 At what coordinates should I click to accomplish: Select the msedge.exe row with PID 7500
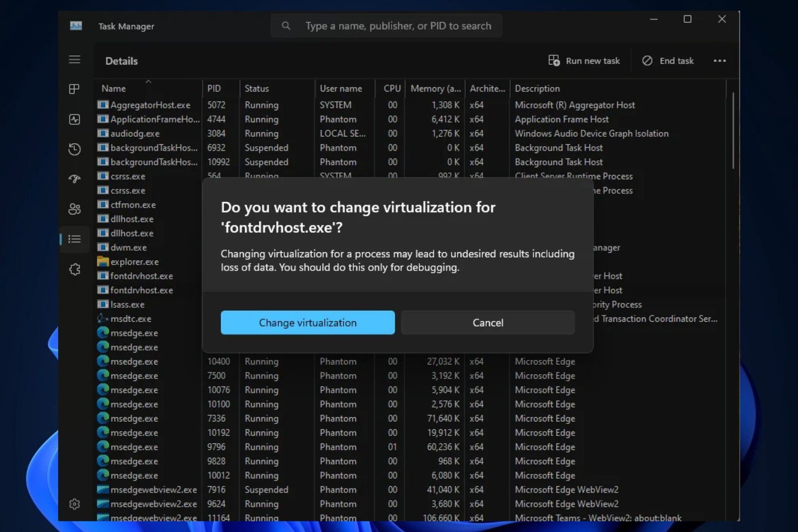410,375
